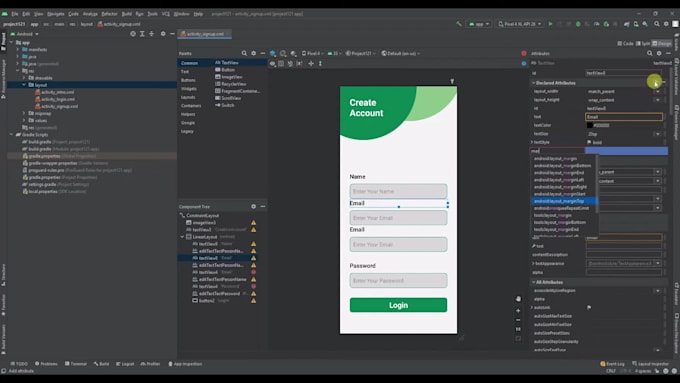Image resolution: width=680 pixels, height=383 pixels.
Task: Open Palette settings gear
Action: [x=254, y=53]
